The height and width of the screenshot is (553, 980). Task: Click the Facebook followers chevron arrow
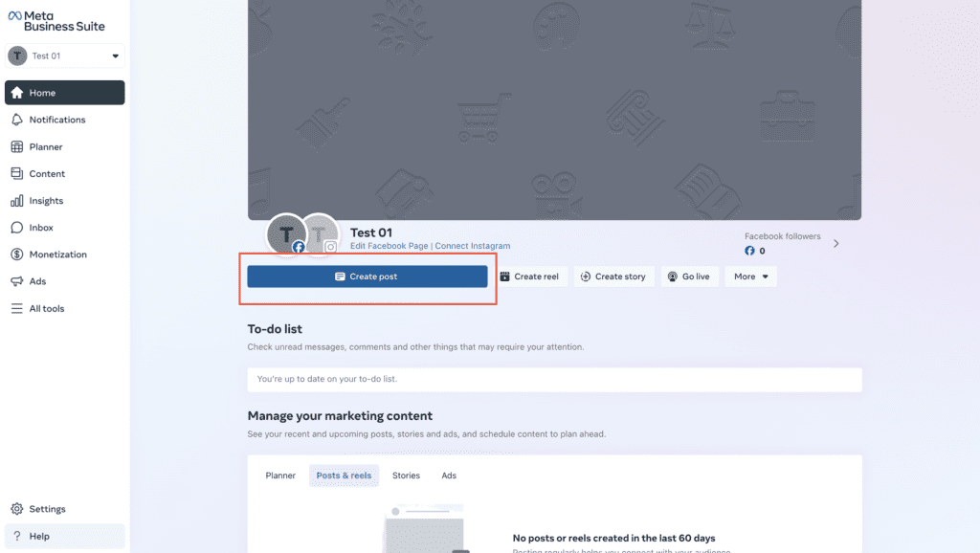836,244
